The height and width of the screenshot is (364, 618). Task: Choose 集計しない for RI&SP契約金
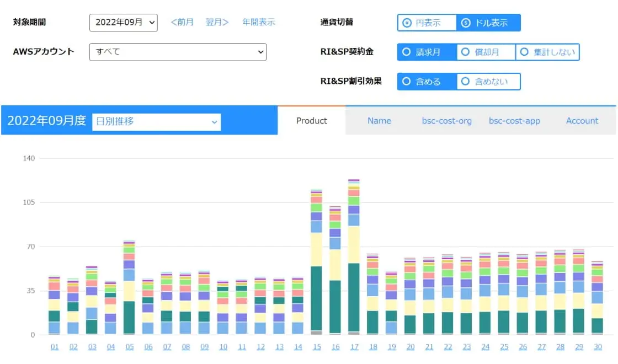point(547,52)
